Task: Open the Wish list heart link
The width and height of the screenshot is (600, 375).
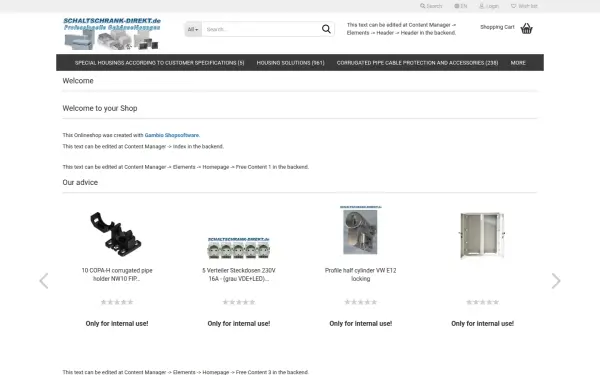Action: [524, 6]
